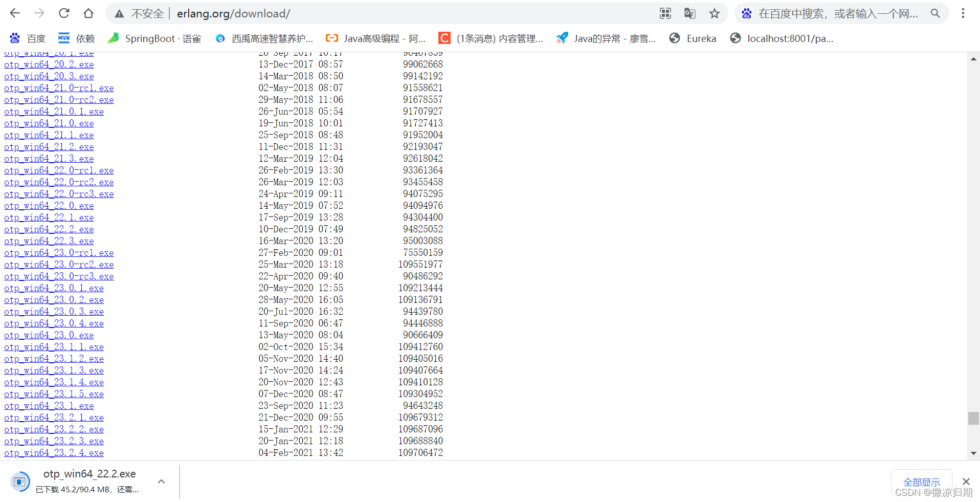
Task: Click the otp_win64_22.2.exe link in list
Action: [49, 229]
